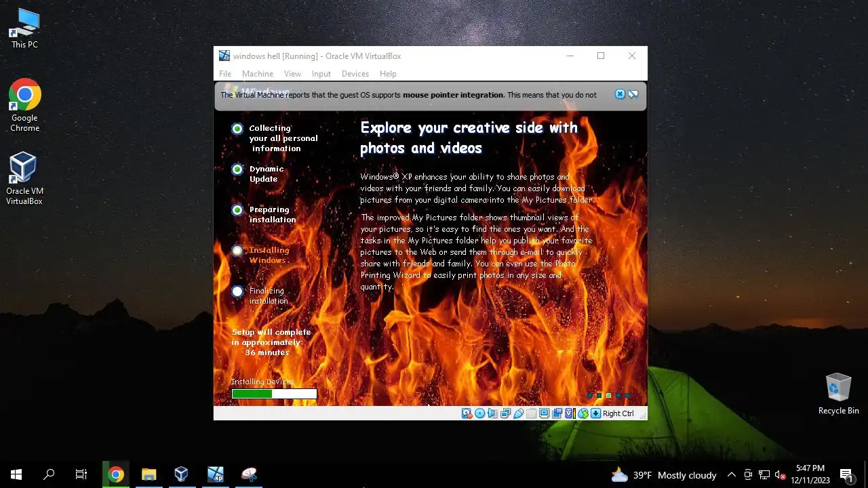Click the hard disk activity indicator in the VirtualBox status bar
Screen dimensions: 868x488
pos(467,413)
